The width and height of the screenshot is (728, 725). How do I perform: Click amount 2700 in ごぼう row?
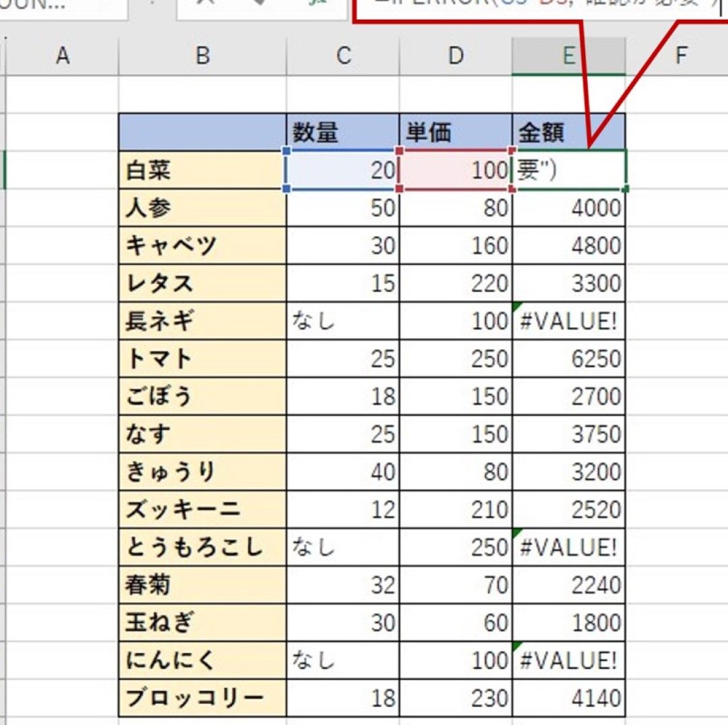point(569,396)
